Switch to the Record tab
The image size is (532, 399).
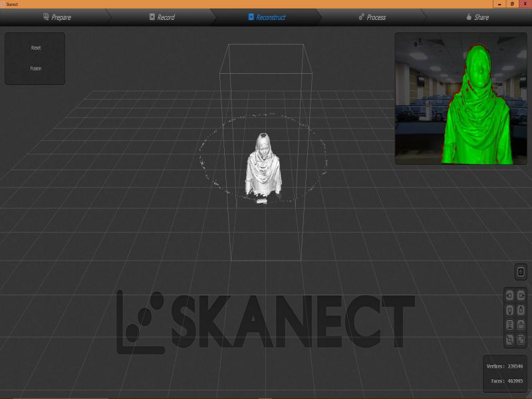(162, 17)
